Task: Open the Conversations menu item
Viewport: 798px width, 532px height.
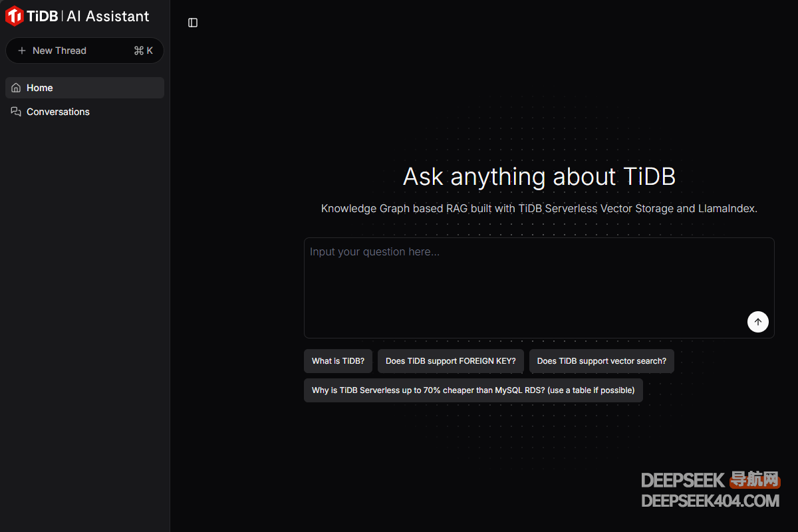Action: (x=58, y=112)
